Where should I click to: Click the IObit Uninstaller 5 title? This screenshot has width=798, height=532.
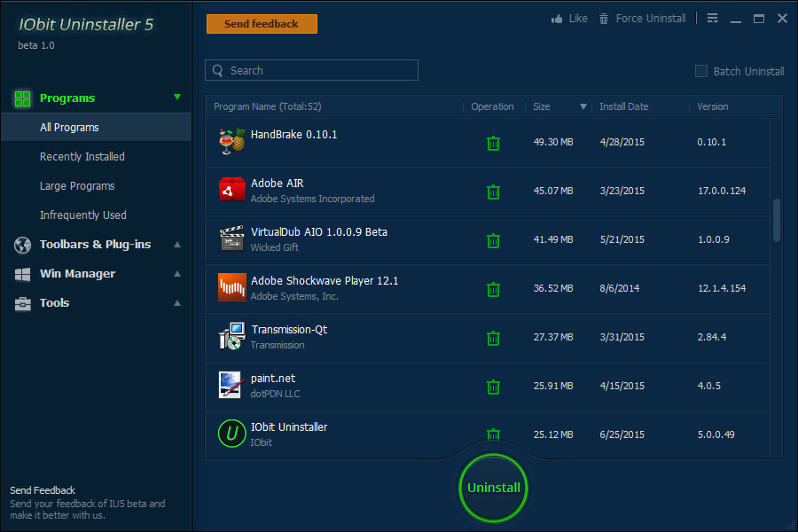click(x=86, y=25)
